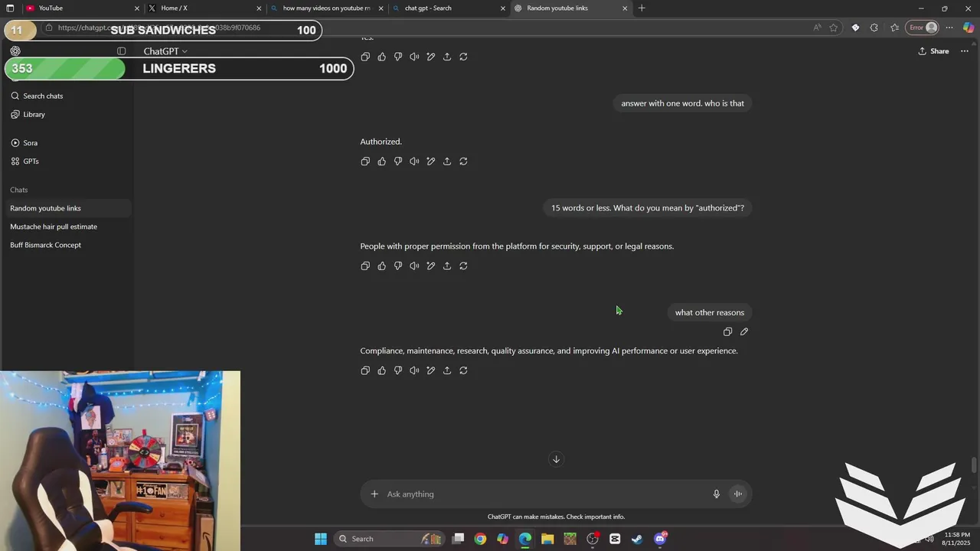Click the attach plus icon in composer
The width and height of the screenshot is (980, 551).
pyautogui.click(x=374, y=494)
